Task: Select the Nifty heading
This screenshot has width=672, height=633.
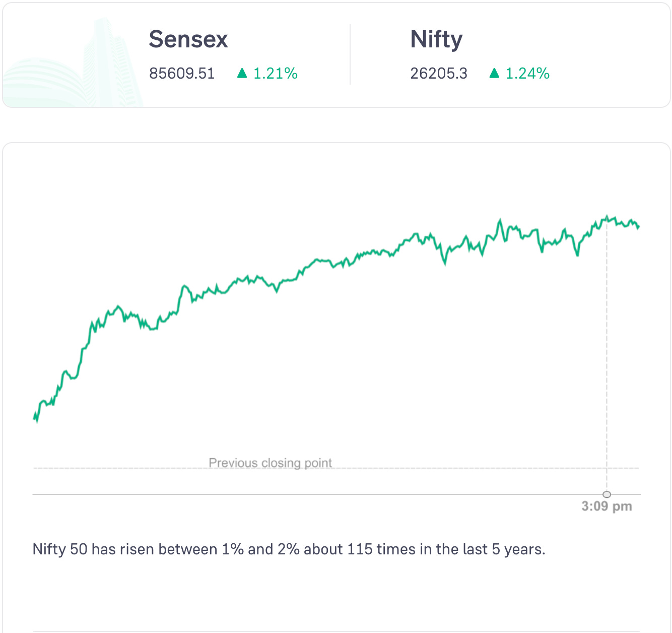Action: coord(436,39)
